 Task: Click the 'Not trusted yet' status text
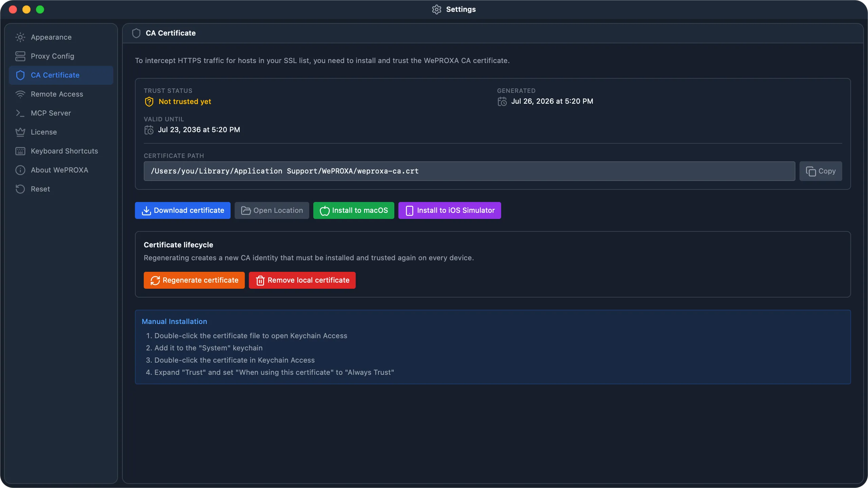[185, 102]
